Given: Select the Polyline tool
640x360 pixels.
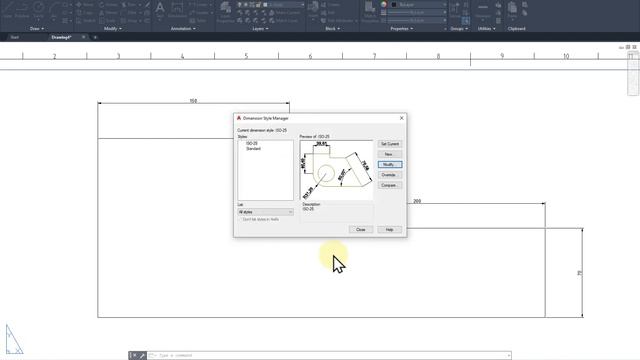Looking at the screenshot, I should point(22,9).
